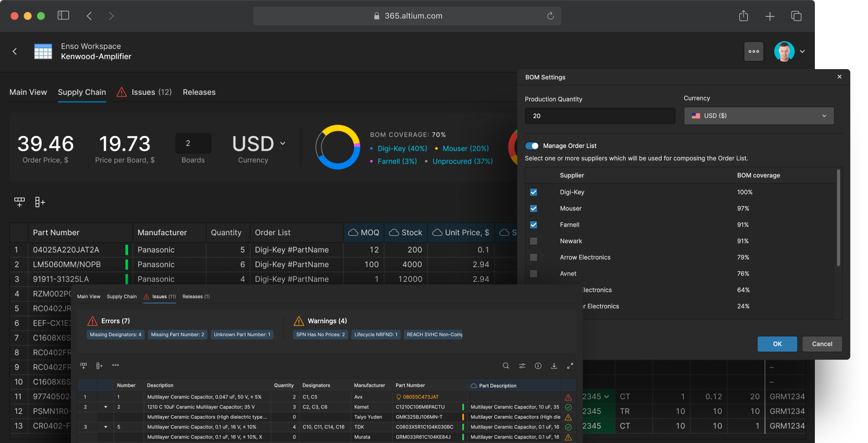Open the browser Share icon
868x443 pixels.
[744, 16]
